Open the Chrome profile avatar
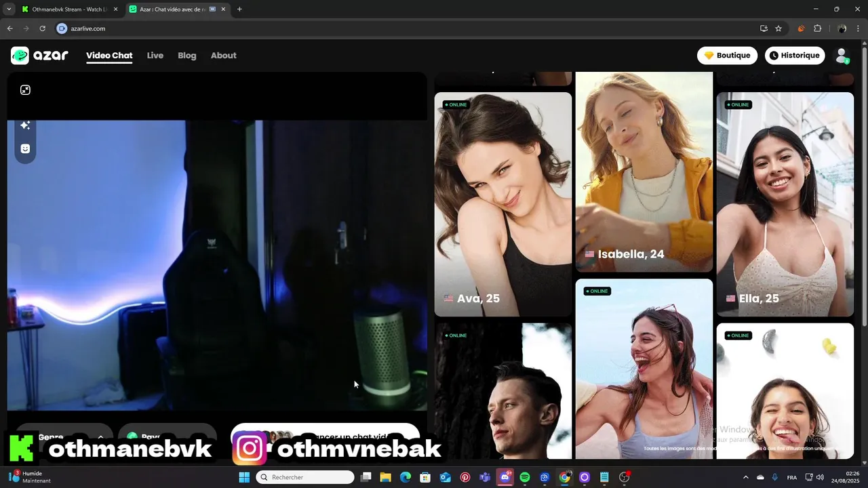 tap(842, 28)
